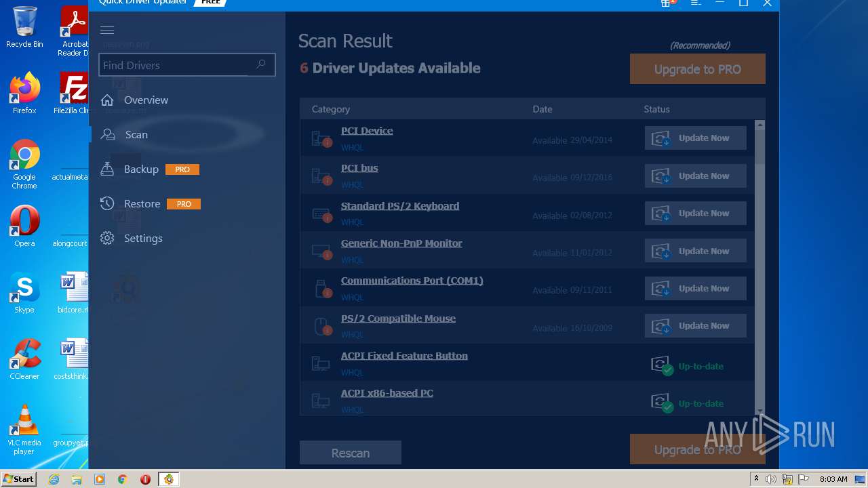This screenshot has height=488, width=868.
Task: Open the PCI Device link
Action: point(367,131)
